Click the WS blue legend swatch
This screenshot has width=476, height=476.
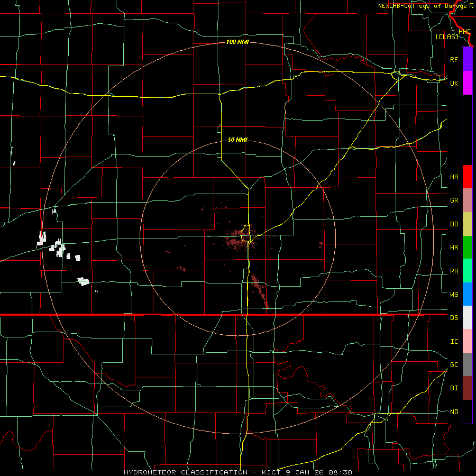click(x=467, y=294)
